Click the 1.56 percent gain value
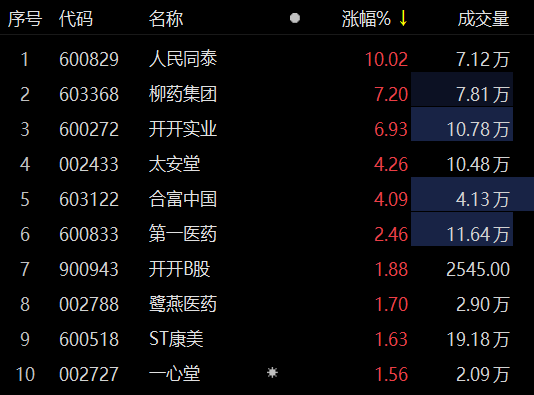The width and height of the screenshot is (534, 395). (391, 375)
